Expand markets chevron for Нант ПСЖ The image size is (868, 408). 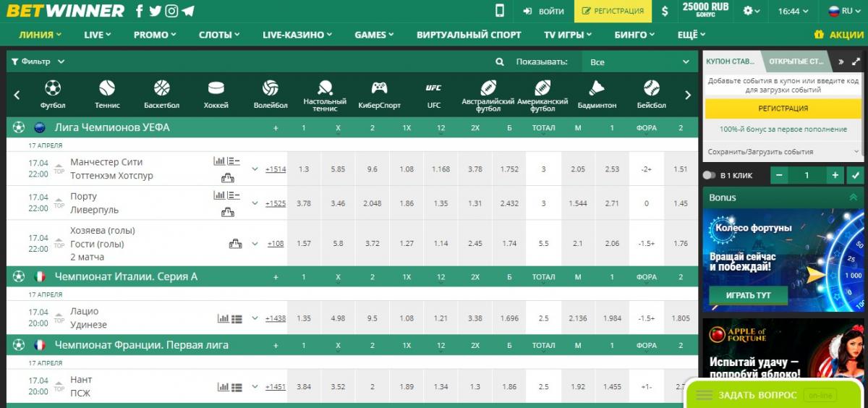[255, 386]
